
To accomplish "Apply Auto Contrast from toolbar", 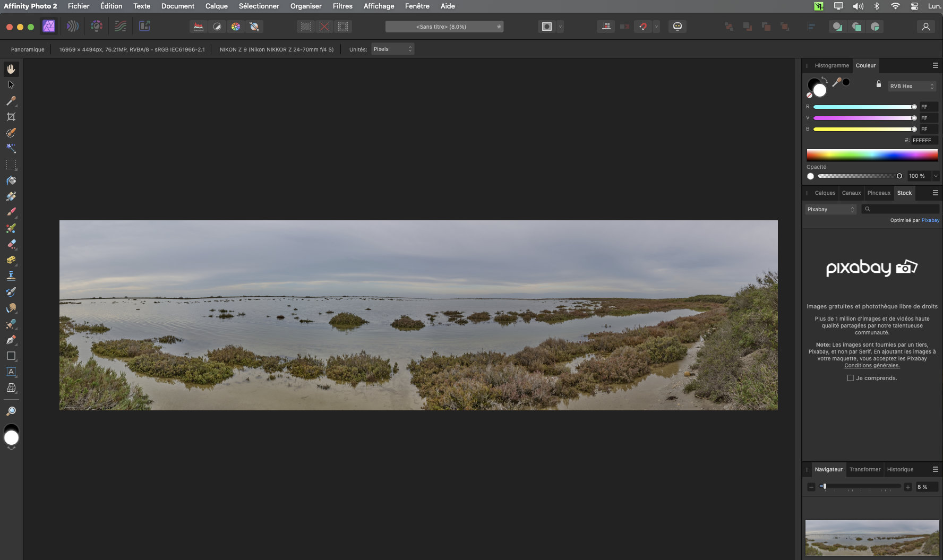I will coord(217,27).
